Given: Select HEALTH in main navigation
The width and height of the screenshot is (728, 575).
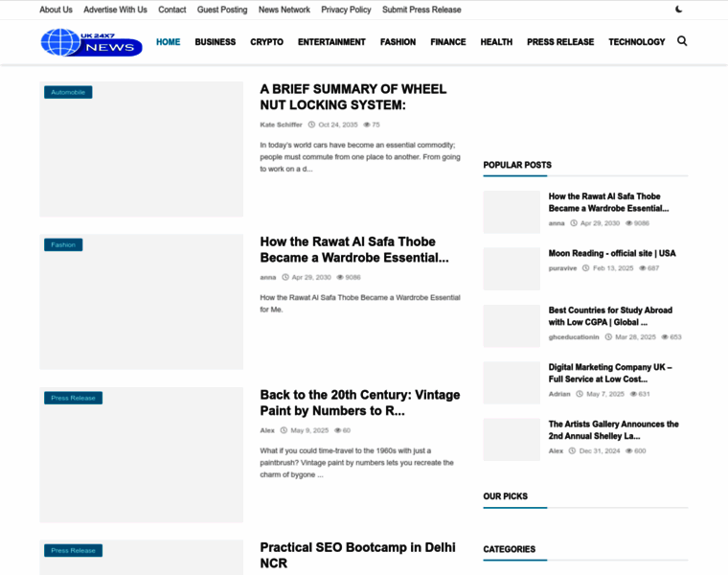Looking at the screenshot, I should click(x=496, y=42).
